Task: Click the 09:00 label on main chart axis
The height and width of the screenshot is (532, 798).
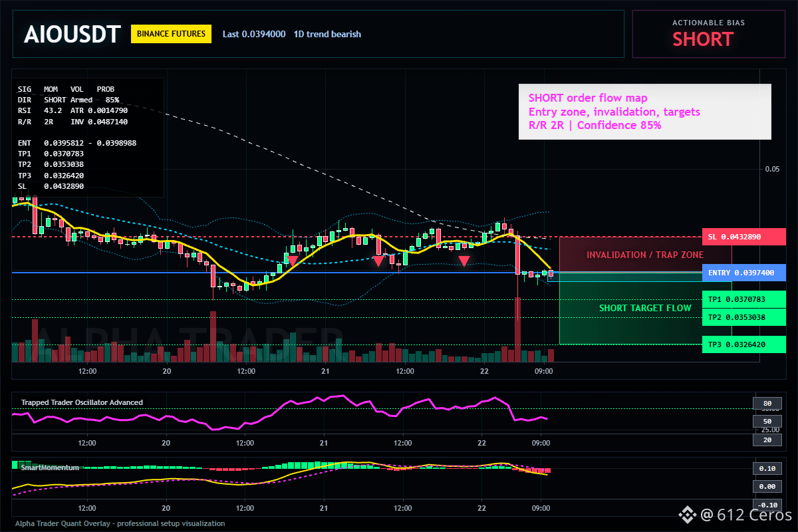Action: pos(543,371)
